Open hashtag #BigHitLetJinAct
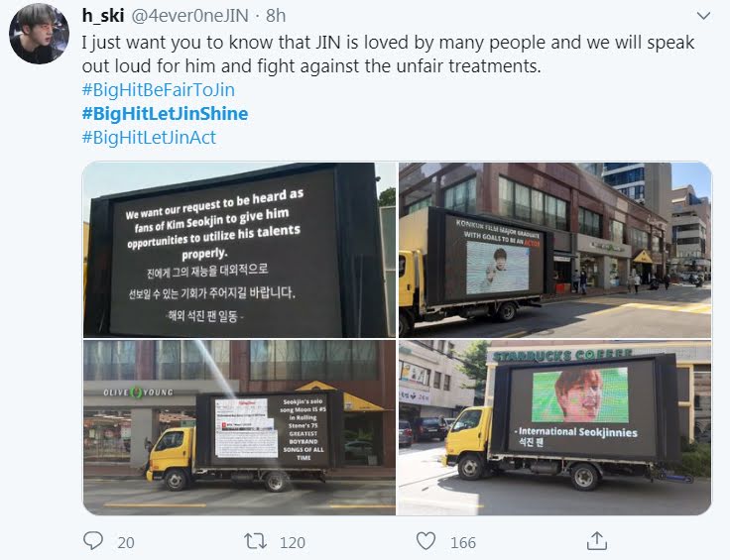Viewport: 730px width, 560px height. click(x=149, y=137)
